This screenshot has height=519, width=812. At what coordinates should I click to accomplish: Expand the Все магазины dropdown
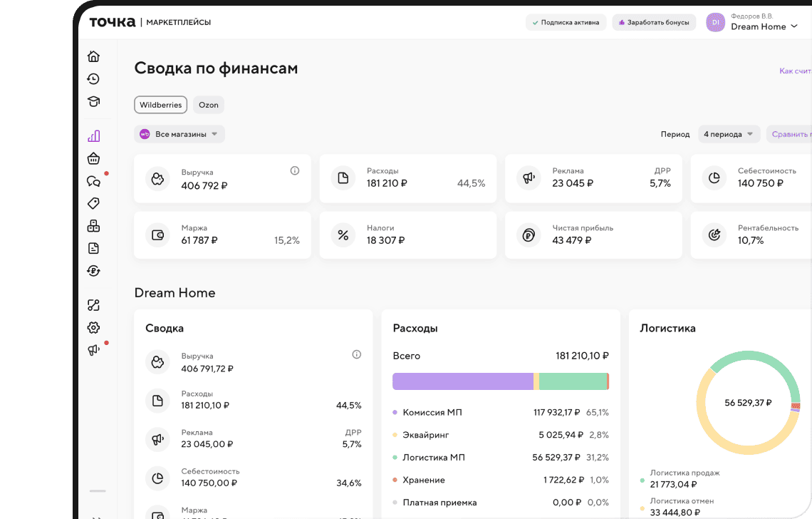pyautogui.click(x=179, y=134)
